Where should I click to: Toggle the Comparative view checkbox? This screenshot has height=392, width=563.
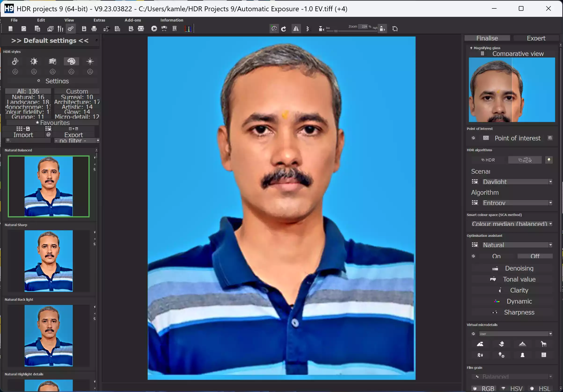tap(483, 54)
